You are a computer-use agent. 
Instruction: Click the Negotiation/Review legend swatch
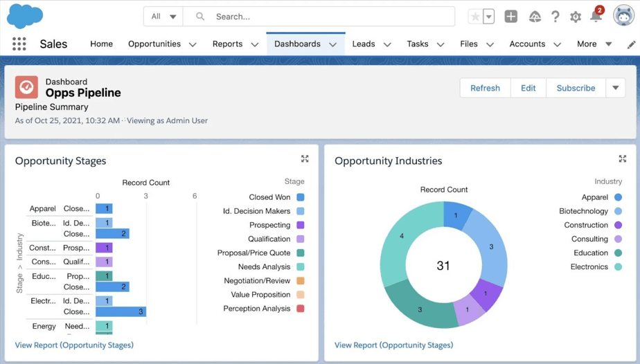tap(301, 281)
